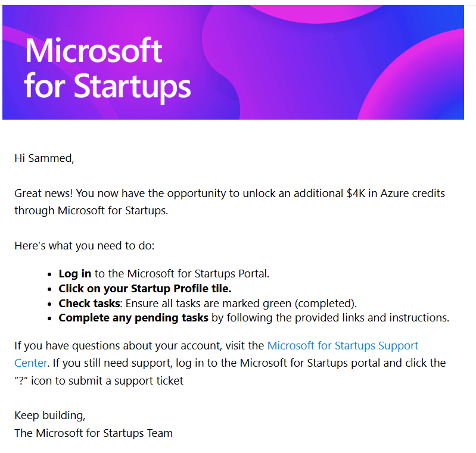476x453 pixels.
Task: Click 'The Microsoft for Startups Team' signature
Action: click(x=94, y=433)
